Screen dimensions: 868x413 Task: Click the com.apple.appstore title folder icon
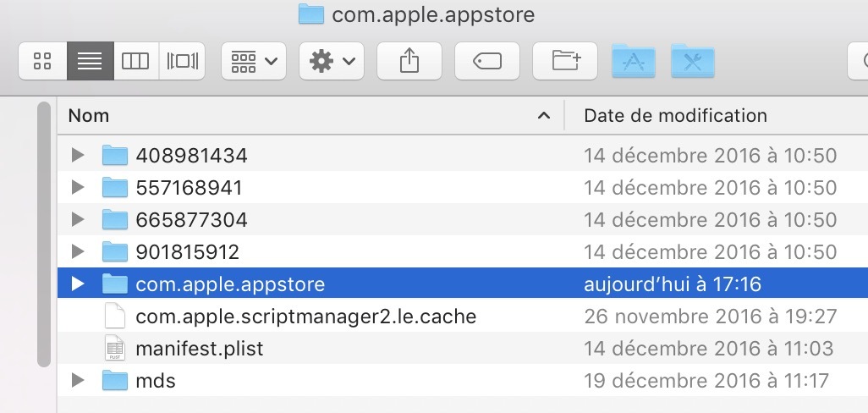pos(311,14)
